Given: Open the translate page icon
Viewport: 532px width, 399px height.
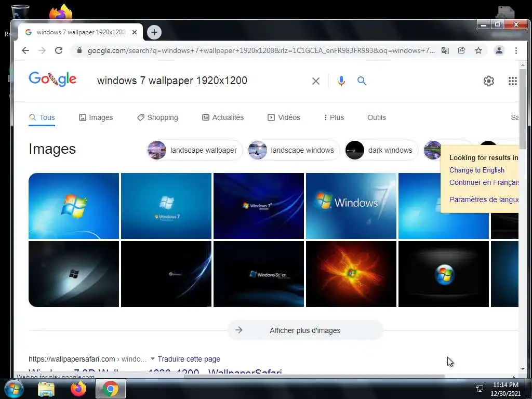Looking at the screenshot, I should 445,50.
